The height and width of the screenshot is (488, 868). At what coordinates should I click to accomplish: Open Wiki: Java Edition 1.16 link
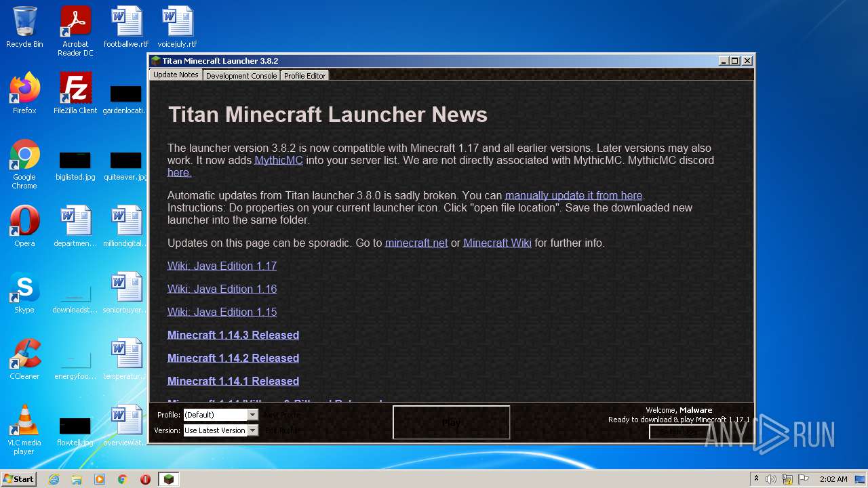tap(222, 289)
